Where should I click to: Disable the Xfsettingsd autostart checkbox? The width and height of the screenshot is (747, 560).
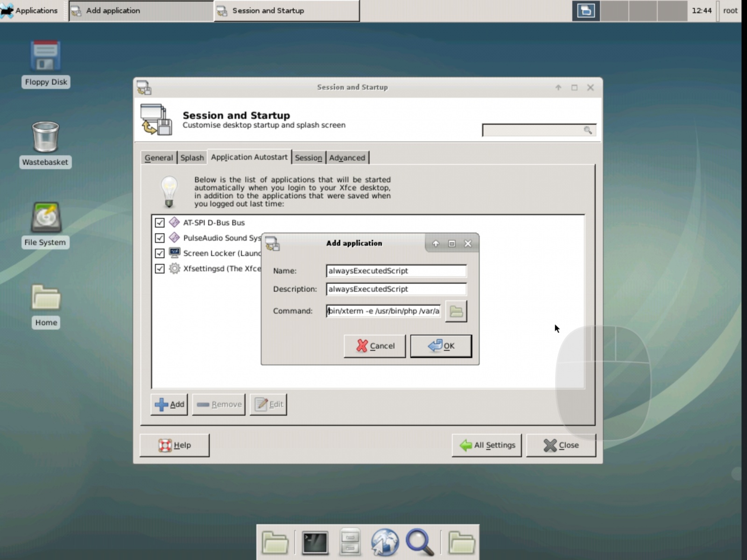pyautogui.click(x=160, y=269)
